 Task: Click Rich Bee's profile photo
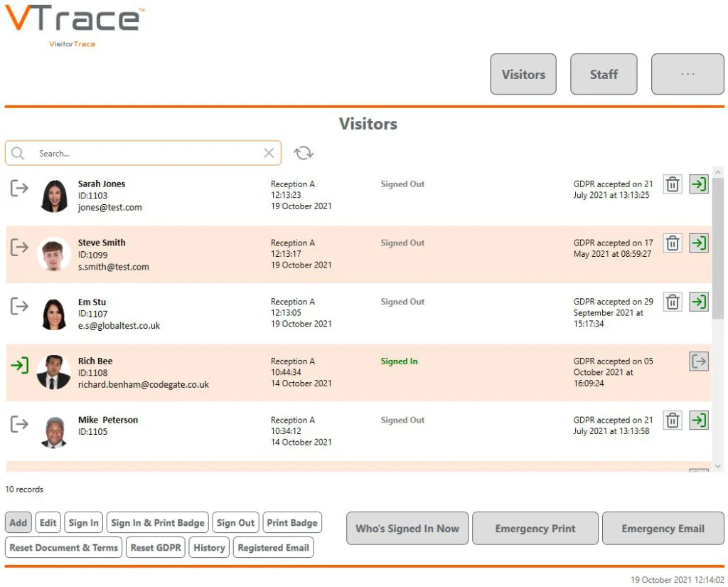[53, 371]
